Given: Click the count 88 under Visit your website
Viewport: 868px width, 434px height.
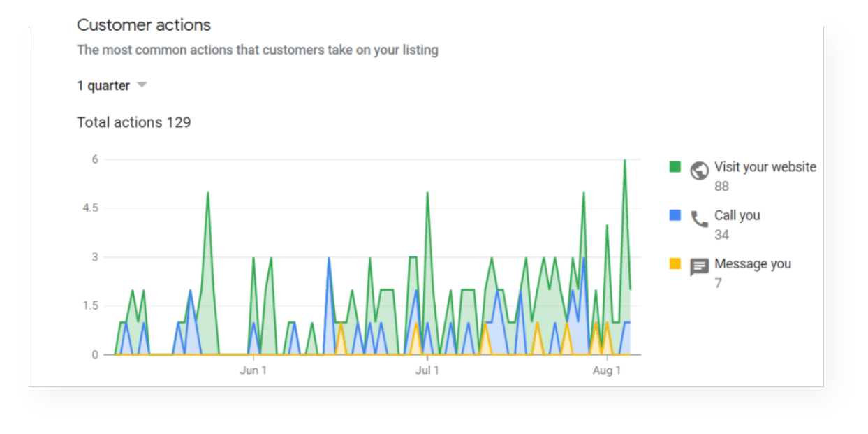Looking at the screenshot, I should tap(721, 186).
